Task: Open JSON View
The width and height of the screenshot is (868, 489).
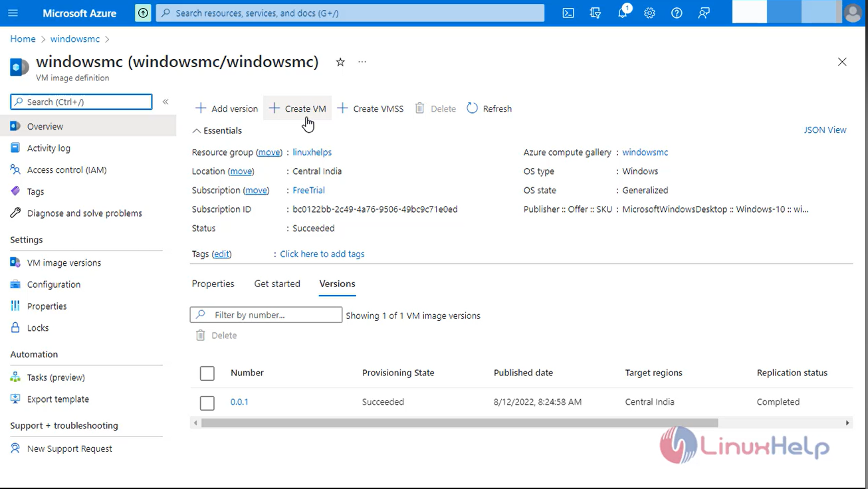Action: (825, 130)
